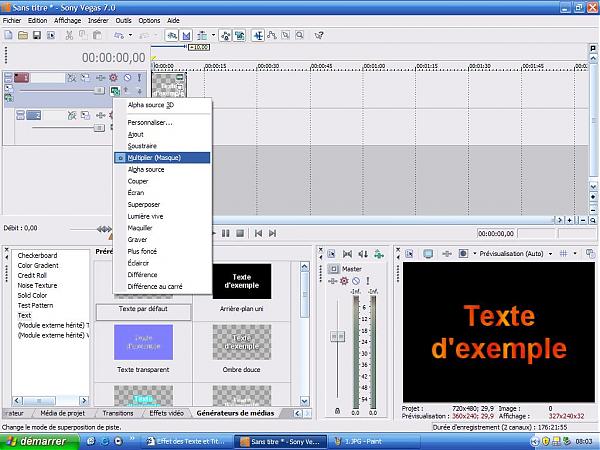Expand the preview grid overlay dropdown arrow
The height and width of the screenshot is (450, 600).
click(x=574, y=254)
